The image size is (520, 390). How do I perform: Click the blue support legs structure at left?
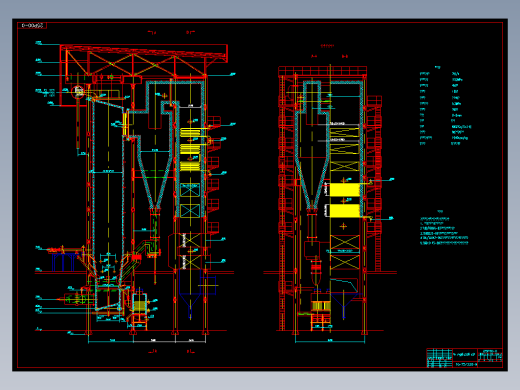click(x=64, y=261)
